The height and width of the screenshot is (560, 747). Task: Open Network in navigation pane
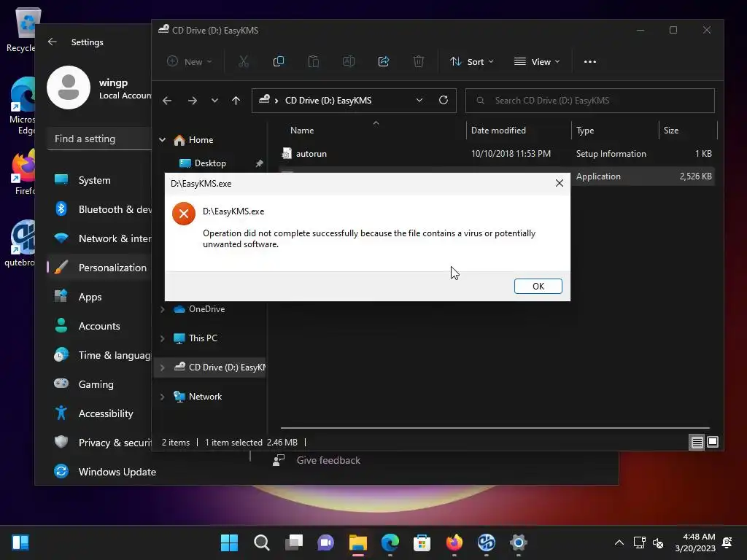(205, 396)
